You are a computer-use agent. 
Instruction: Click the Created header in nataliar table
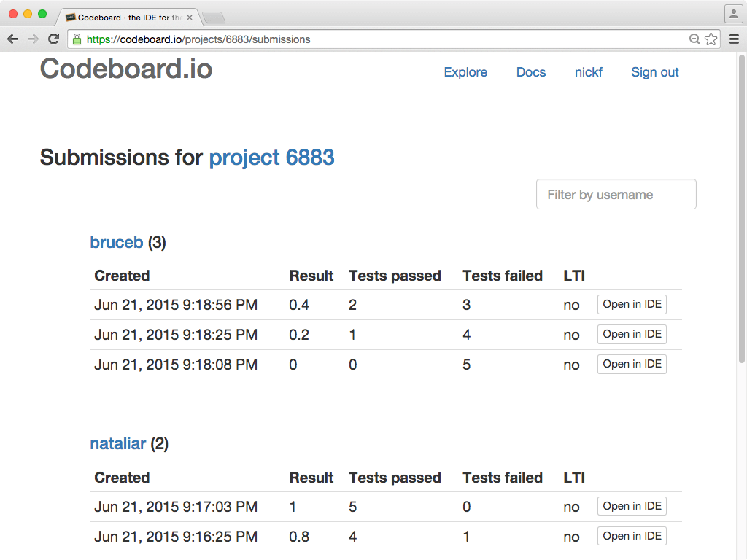pyautogui.click(x=122, y=478)
